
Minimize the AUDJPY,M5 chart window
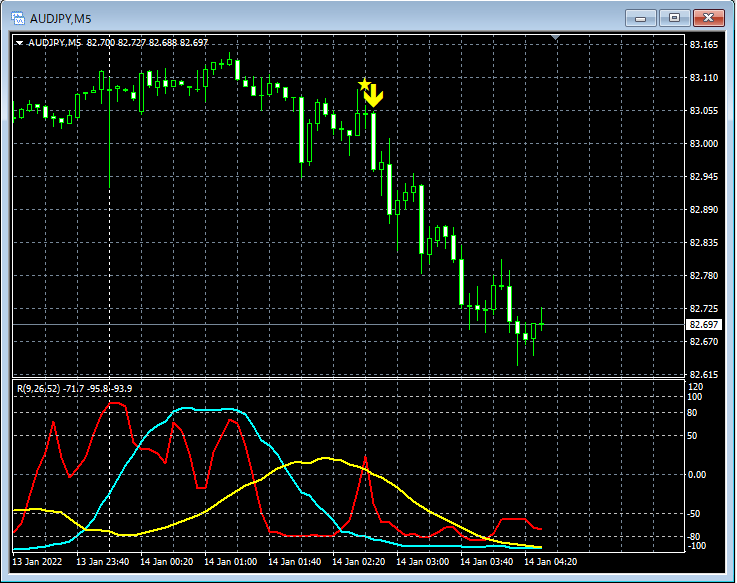640,17
